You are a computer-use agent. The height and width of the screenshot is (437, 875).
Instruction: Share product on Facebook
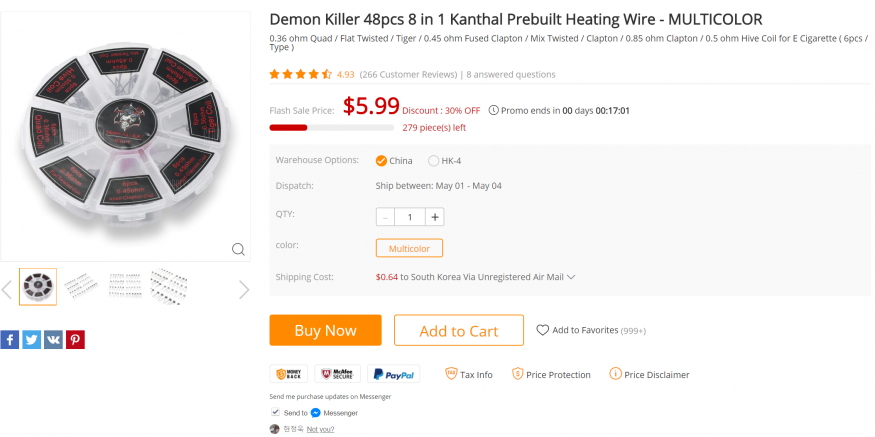pyautogui.click(x=9, y=340)
